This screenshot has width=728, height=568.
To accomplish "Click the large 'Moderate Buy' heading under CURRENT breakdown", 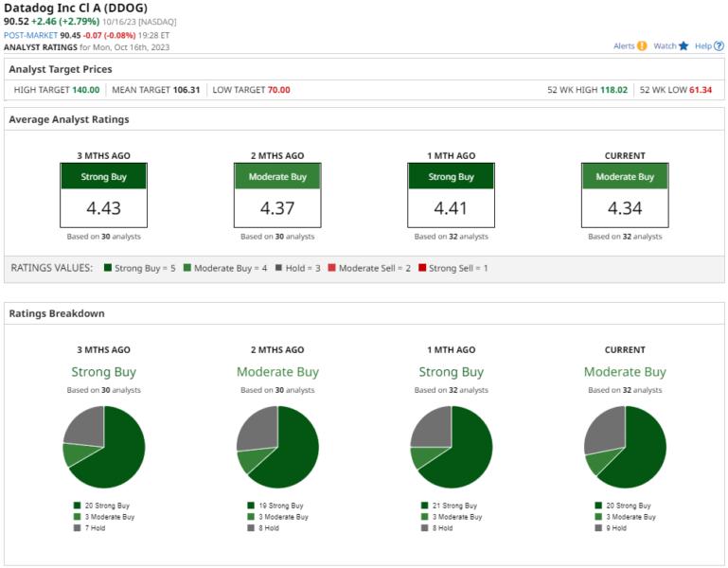I will [x=625, y=371].
